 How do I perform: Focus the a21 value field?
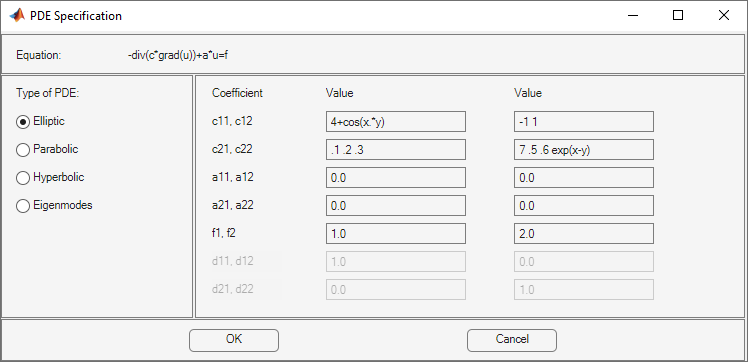[x=396, y=206]
